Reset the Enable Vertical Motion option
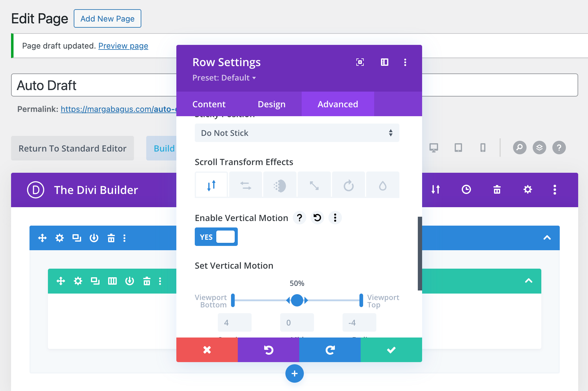 coord(317,218)
